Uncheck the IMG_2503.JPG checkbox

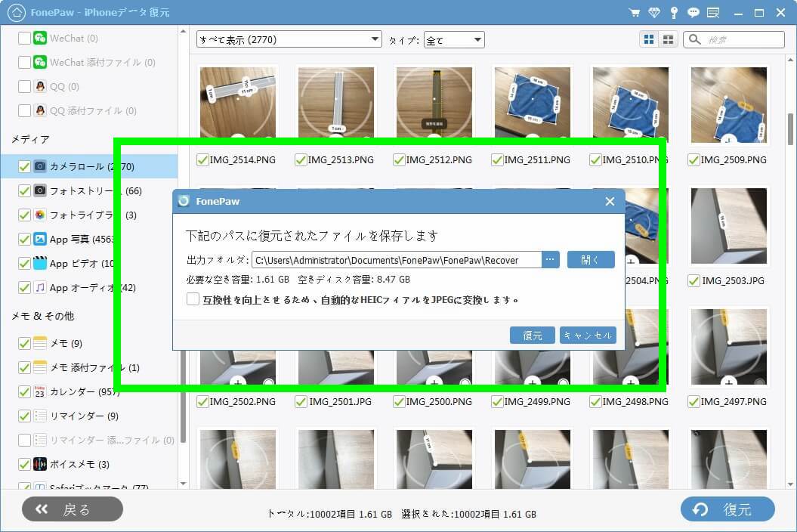click(x=694, y=281)
